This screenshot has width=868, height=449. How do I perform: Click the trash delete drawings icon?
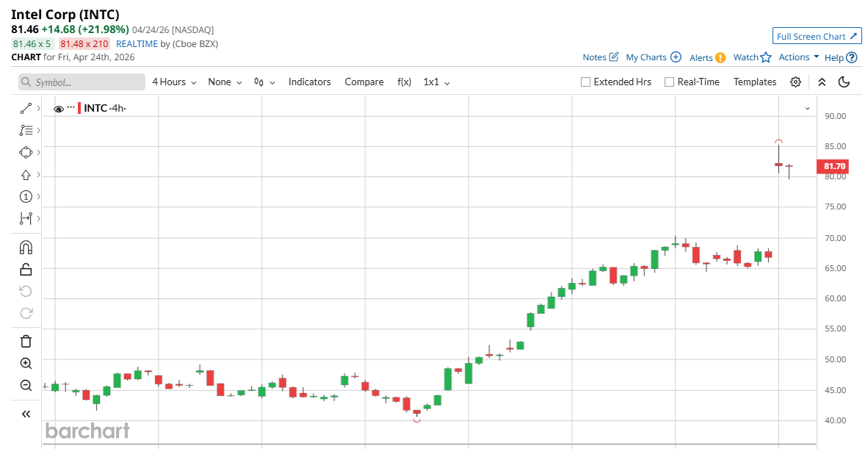tap(26, 341)
